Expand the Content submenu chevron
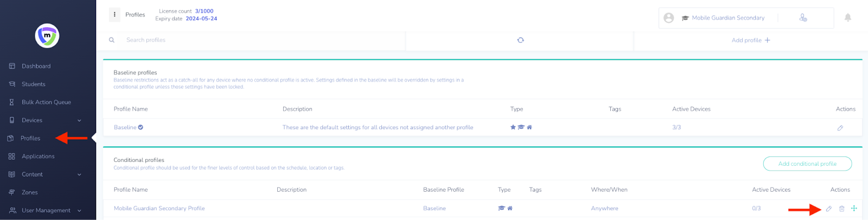The width and height of the screenshot is (868, 220). point(79,175)
